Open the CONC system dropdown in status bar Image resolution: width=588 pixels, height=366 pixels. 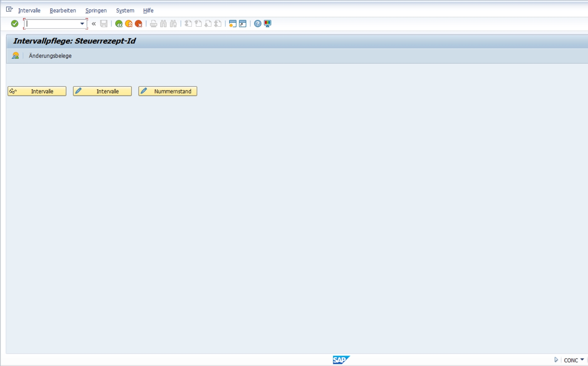574,360
